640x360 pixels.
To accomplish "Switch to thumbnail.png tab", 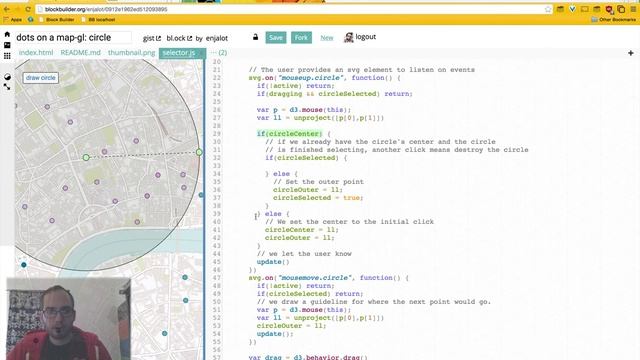I will [x=131, y=53].
